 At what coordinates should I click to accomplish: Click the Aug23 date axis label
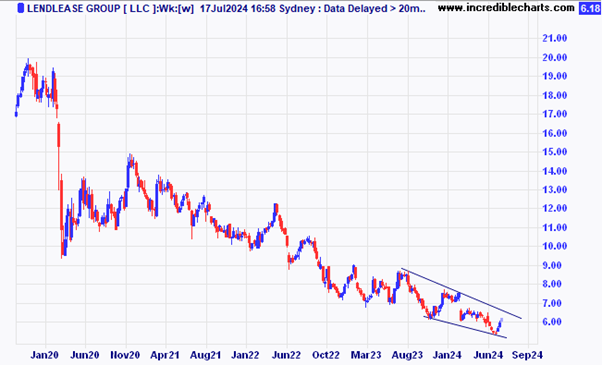coord(407,355)
